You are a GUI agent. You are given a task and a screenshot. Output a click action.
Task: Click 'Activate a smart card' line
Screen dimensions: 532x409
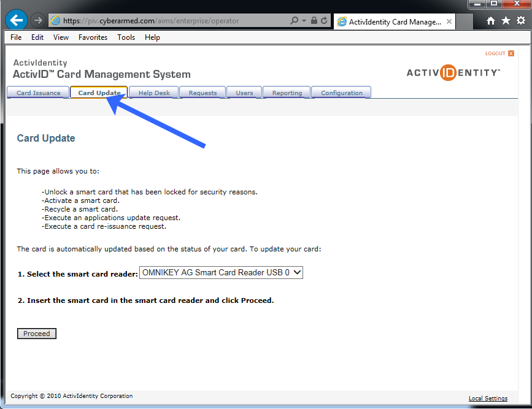[x=81, y=201]
